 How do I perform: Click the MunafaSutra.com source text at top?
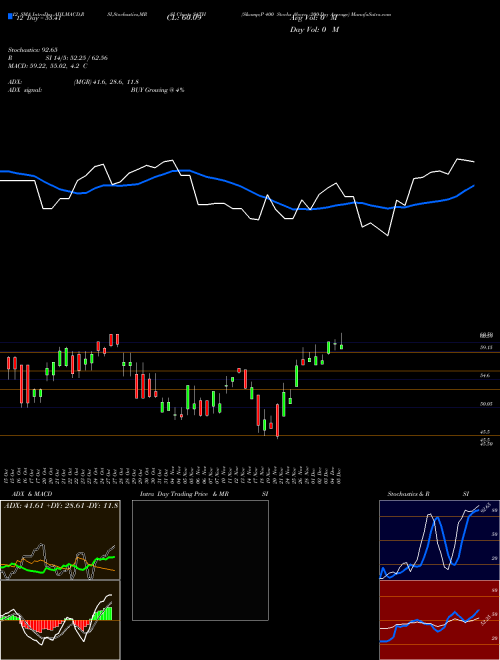point(372,14)
